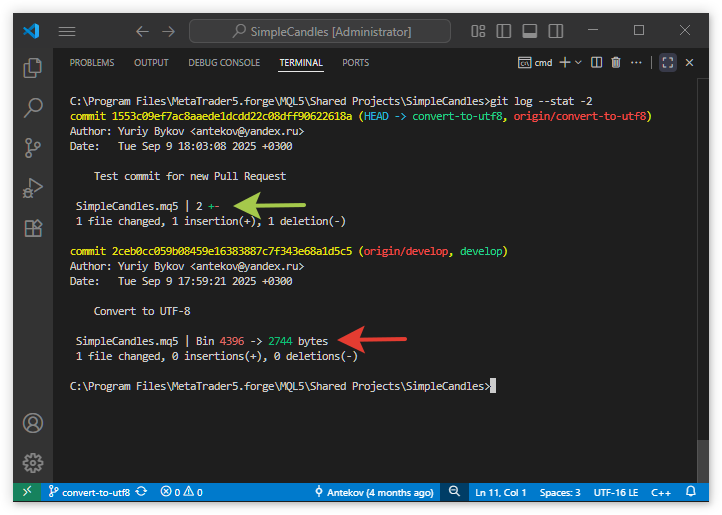Click the VS Code logo in title bar
The height and width of the screenshot is (515, 722).
click(32, 31)
